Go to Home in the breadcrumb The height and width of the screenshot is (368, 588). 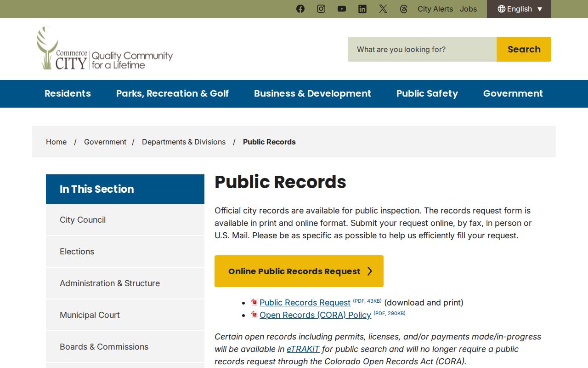tap(56, 142)
